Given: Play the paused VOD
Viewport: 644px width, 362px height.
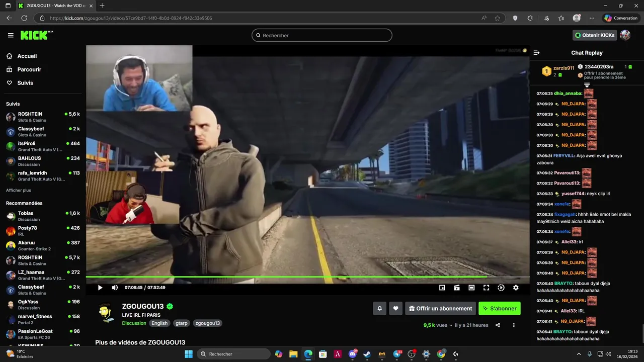Looking at the screenshot, I should [x=100, y=288].
